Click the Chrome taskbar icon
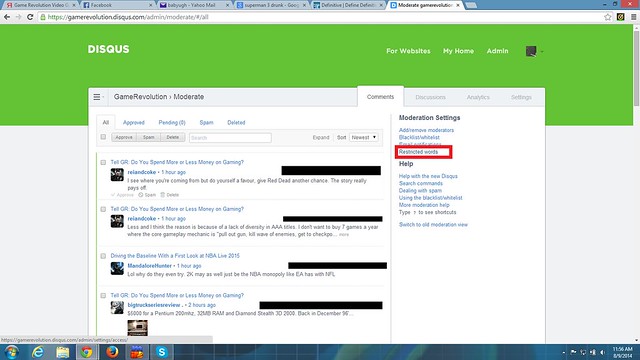This screenshot has width=640, height=360. tap(87, 352)
